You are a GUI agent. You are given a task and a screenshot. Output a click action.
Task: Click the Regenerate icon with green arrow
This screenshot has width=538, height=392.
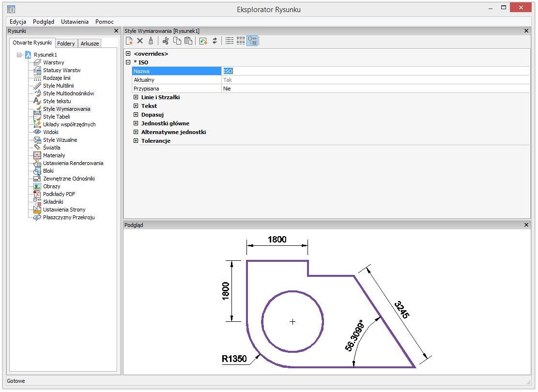(203, 41)
